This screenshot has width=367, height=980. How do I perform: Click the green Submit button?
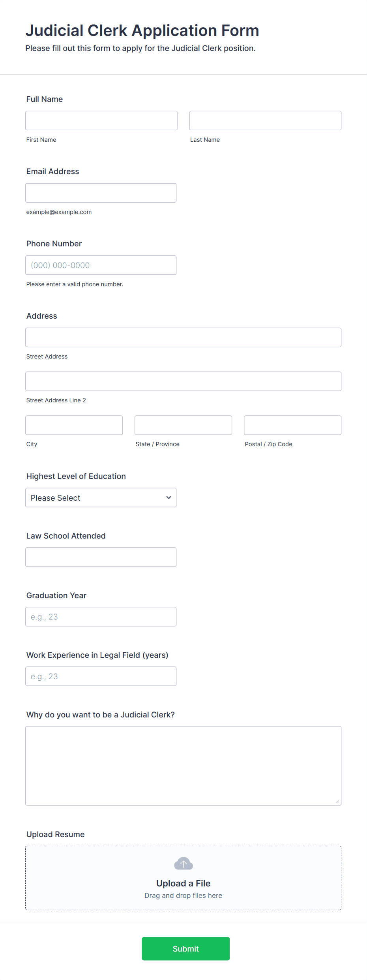click(x=186, y=948)
